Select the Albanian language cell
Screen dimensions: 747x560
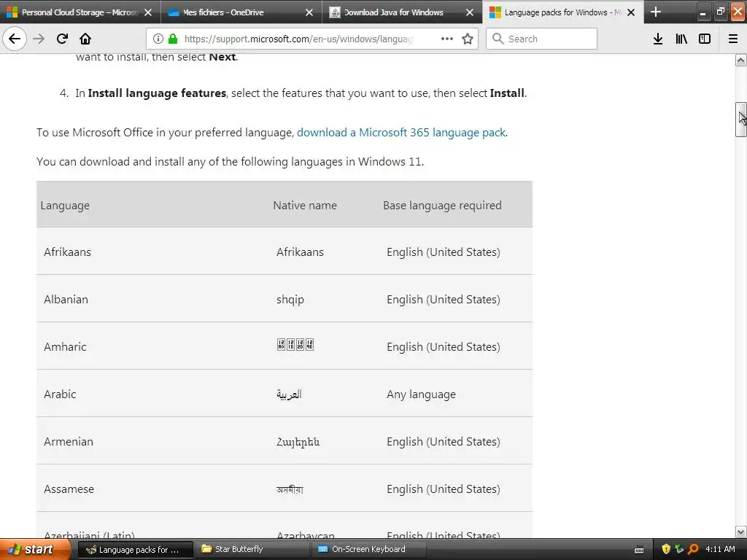click(x=66, y=300)
